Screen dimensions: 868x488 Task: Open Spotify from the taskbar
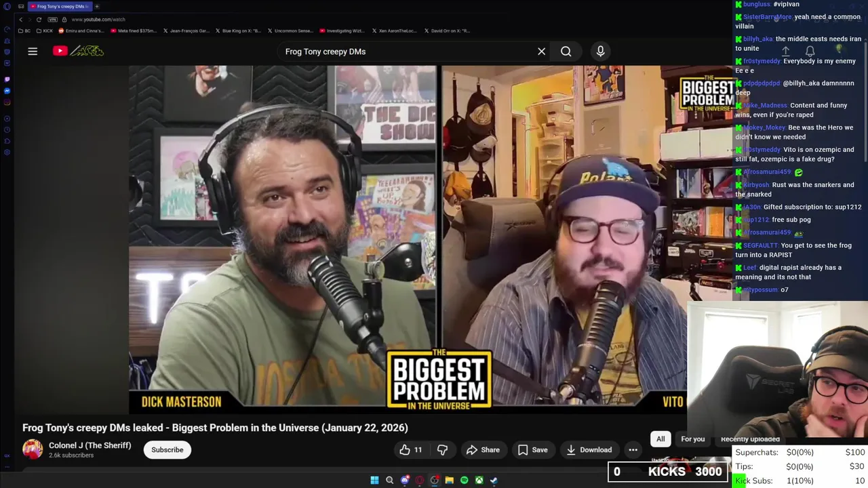pos(464,480)
